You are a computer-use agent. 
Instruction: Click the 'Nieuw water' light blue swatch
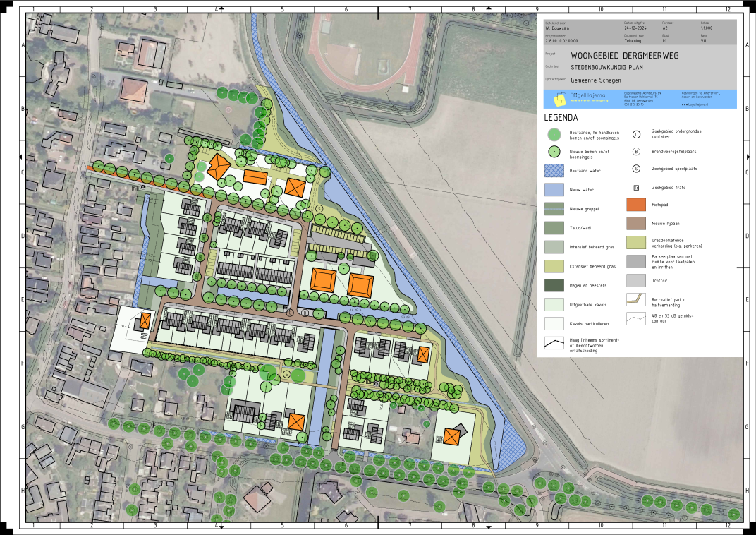[554, 190]
